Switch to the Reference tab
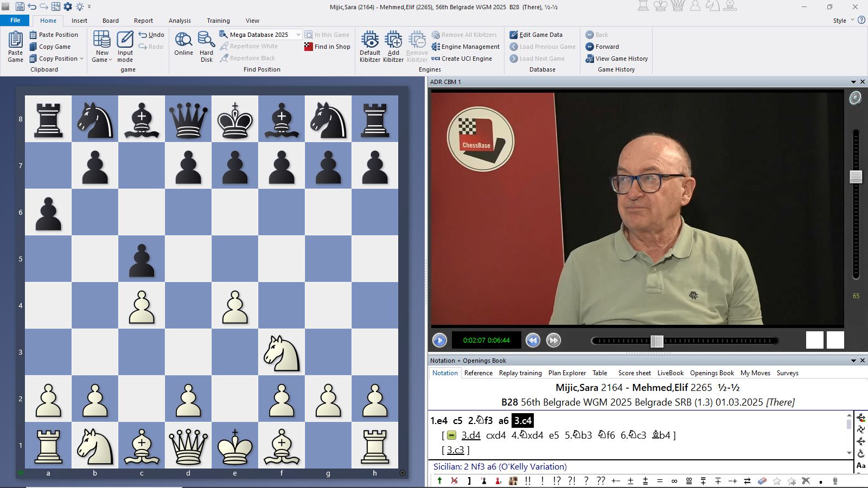Image resolution: width=868 pixels, height=488 pixels. point(478,373)
